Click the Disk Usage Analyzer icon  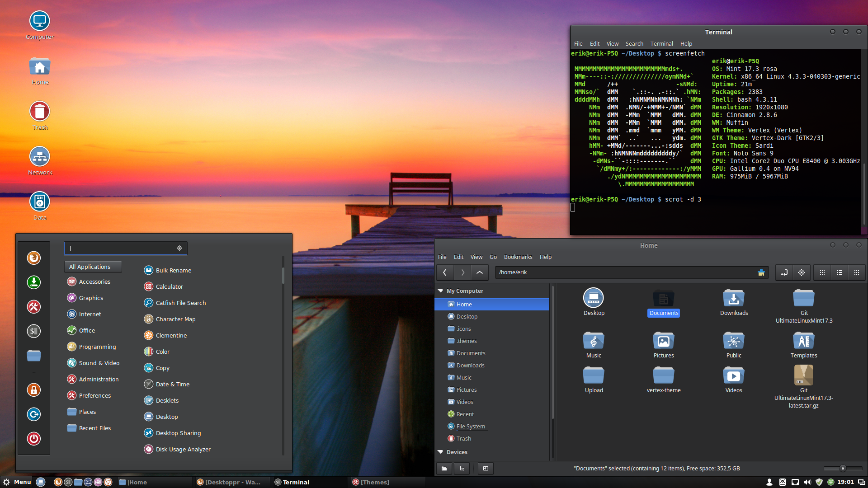148,449
